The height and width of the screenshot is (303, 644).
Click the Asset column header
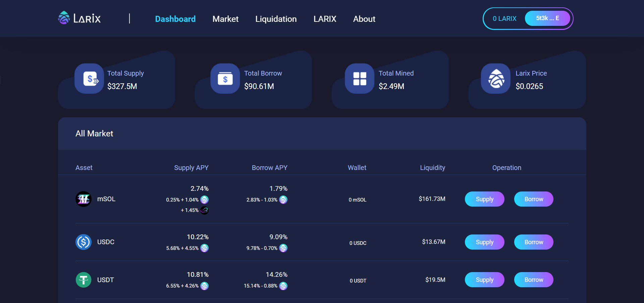pyautogui.click(x=84, y=168)
